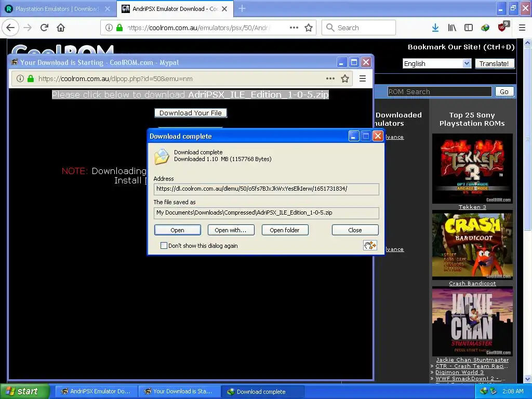Focus the browser Search box
The image size is (532, 399).
pyautogui.click(x=358, y=28)
